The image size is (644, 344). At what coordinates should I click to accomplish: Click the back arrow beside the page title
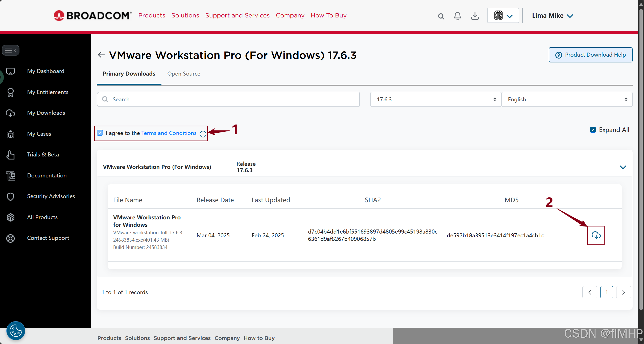tap(101, 55)
